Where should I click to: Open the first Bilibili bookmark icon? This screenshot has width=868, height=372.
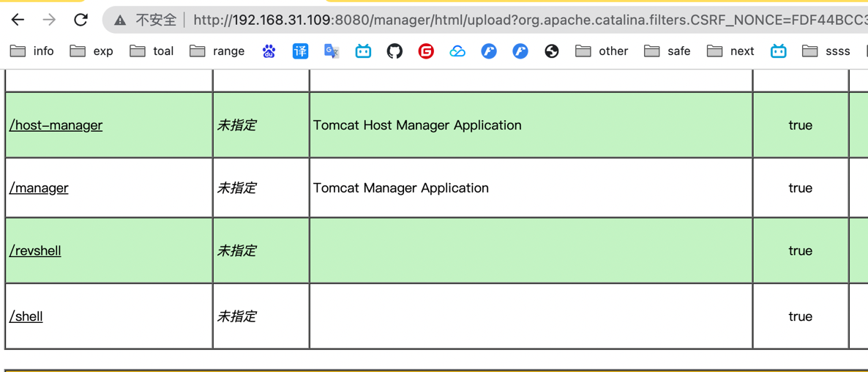(x=363, y=51)
